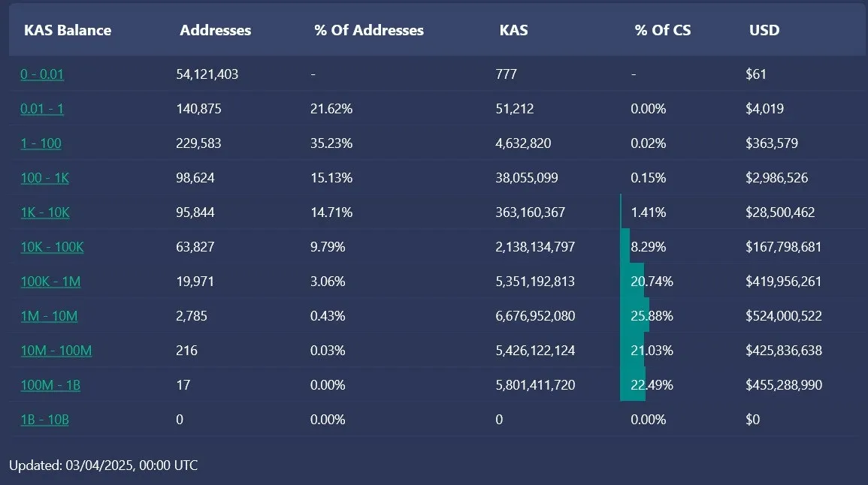Click the 25.88% circulating supply value

point(652,316)
